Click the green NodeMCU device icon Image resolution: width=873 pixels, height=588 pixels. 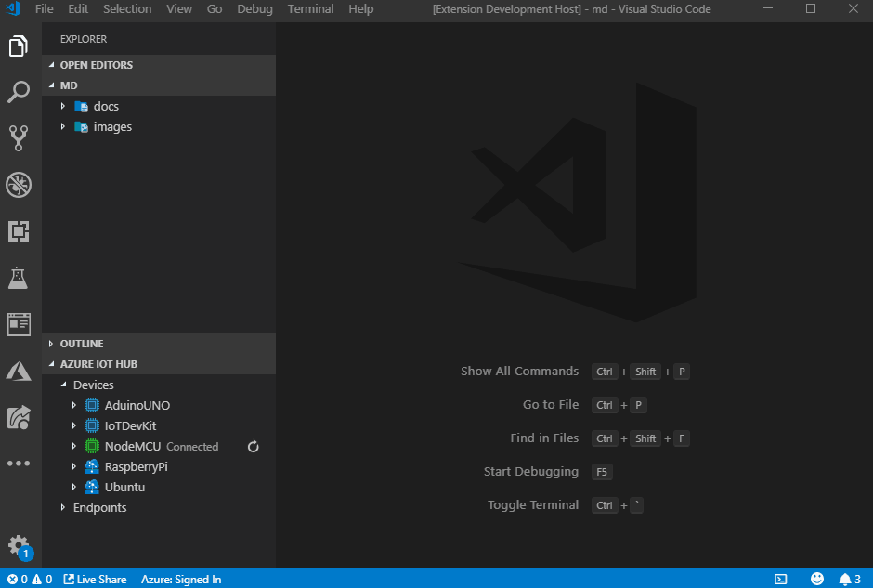click(92, 447)
